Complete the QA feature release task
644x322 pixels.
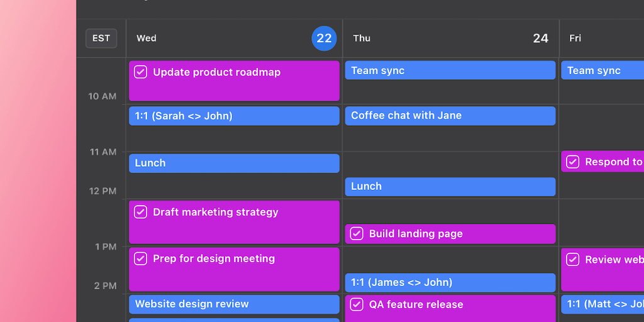pos(357,304)
